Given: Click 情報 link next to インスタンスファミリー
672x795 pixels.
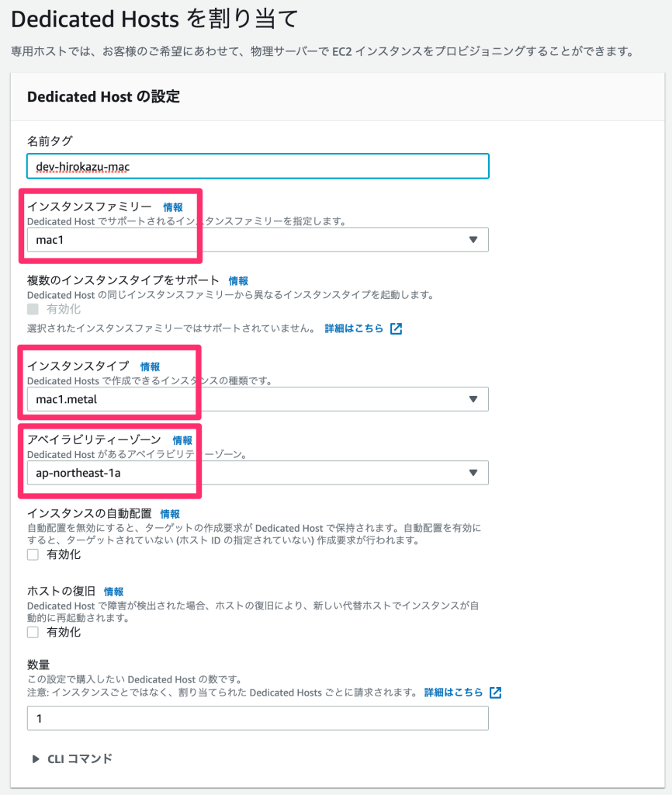Looking at the screenshot, I should pyautogui.click(x=173, y=207).
